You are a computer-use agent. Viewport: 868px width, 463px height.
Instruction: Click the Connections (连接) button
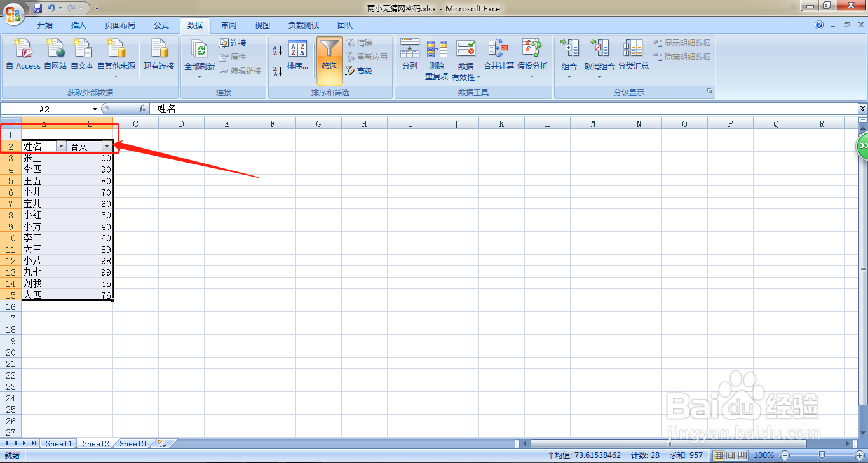click(233, 43)
